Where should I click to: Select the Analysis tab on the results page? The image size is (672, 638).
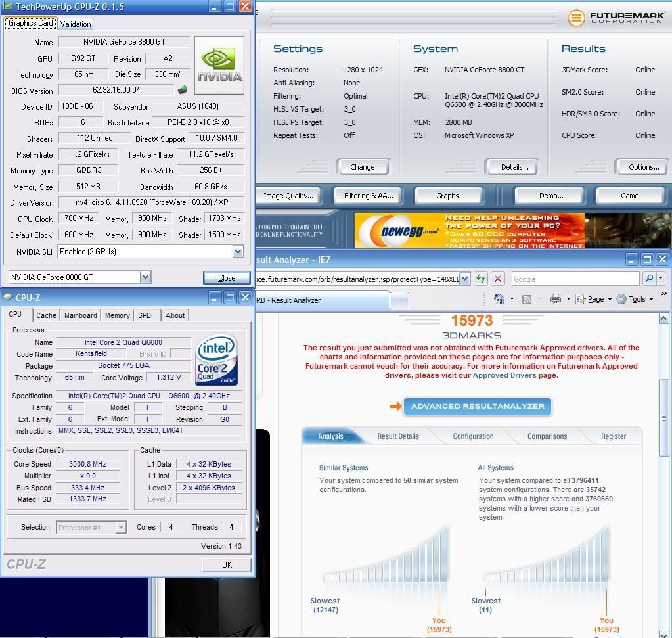coord(331,436)
